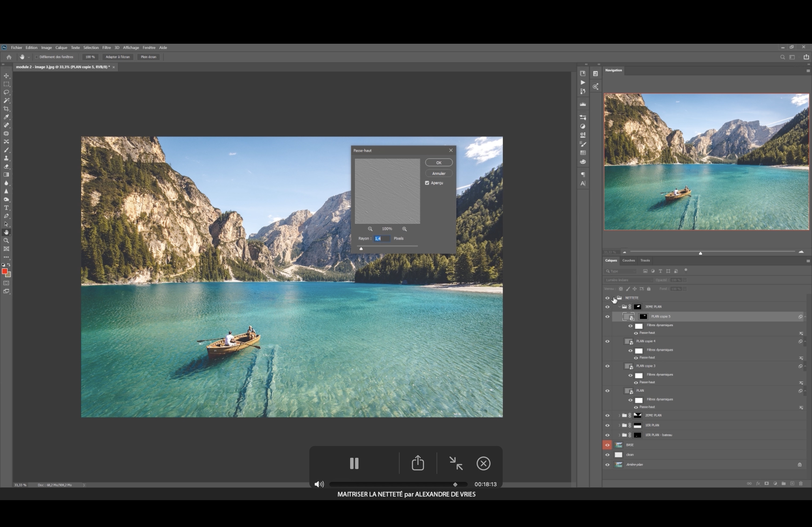Pause the video playback
Viewport: 812px width, 527px height.
(x=354, y=463)
